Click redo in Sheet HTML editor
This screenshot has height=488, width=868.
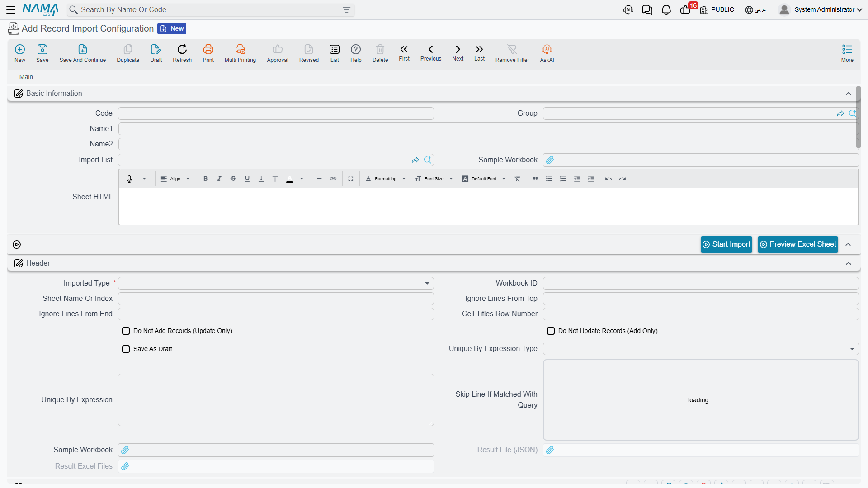pyautogui.click(x=623, y=179)
